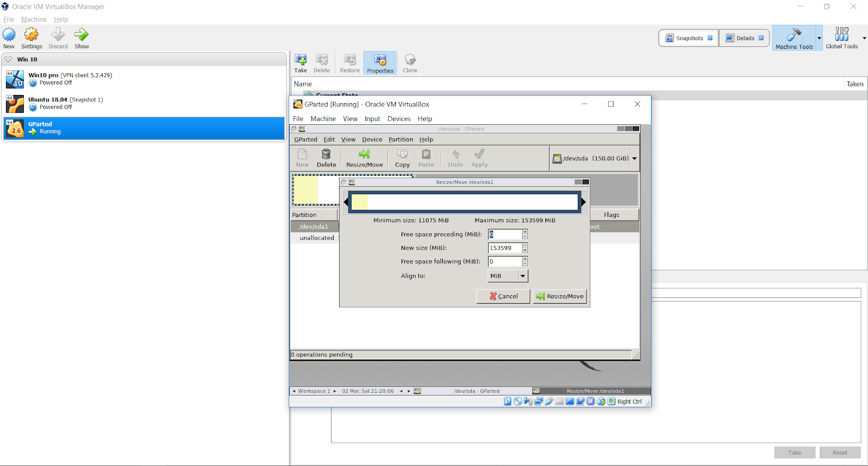Click GParted Apply checkmark icon
868x466 pixels.
tap(479, 154)
